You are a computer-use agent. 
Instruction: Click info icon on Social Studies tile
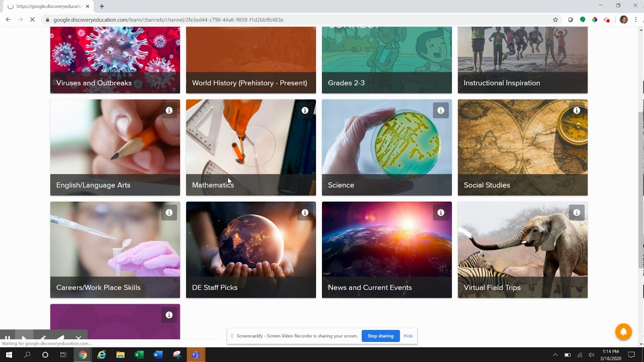577,110
